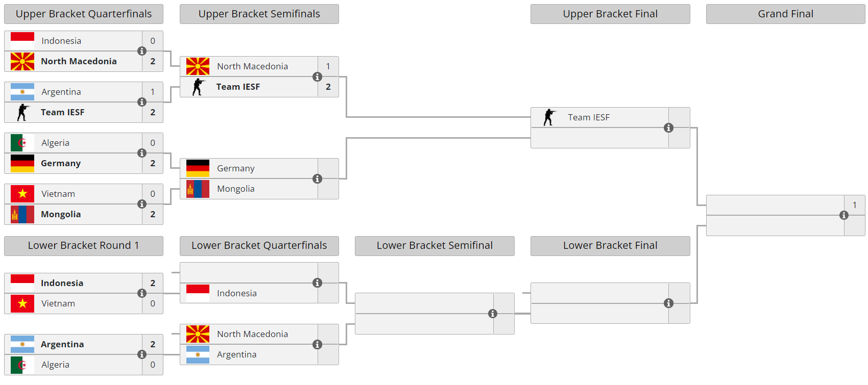The width and height of the screenshot is (868, 385).
Task: Click the Grand Final match info icon
Action: 844,215
